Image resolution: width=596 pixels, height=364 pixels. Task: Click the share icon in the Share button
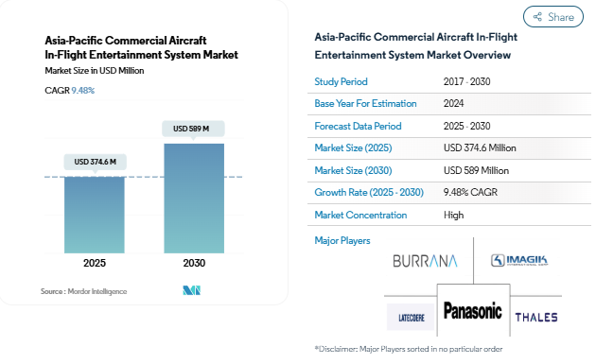537,17
